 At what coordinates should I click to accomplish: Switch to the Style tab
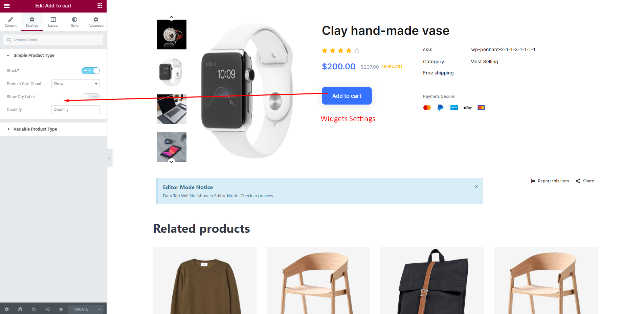click(74, 22)
